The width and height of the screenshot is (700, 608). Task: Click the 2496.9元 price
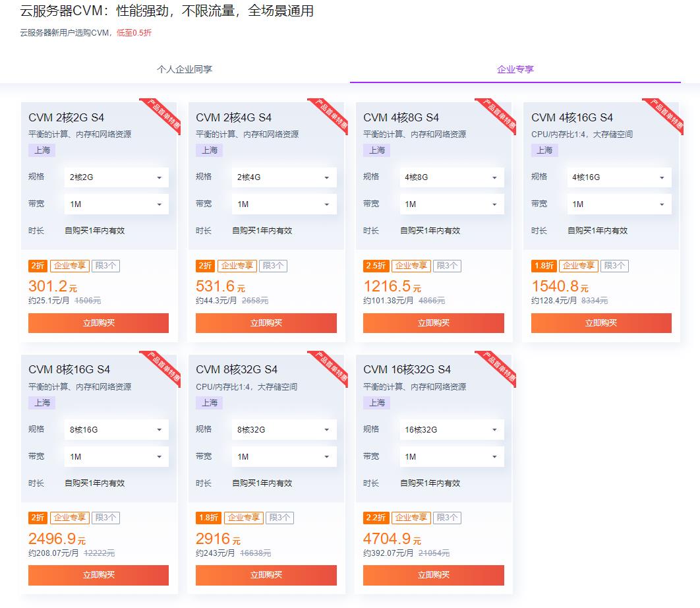tap(57, 538)
